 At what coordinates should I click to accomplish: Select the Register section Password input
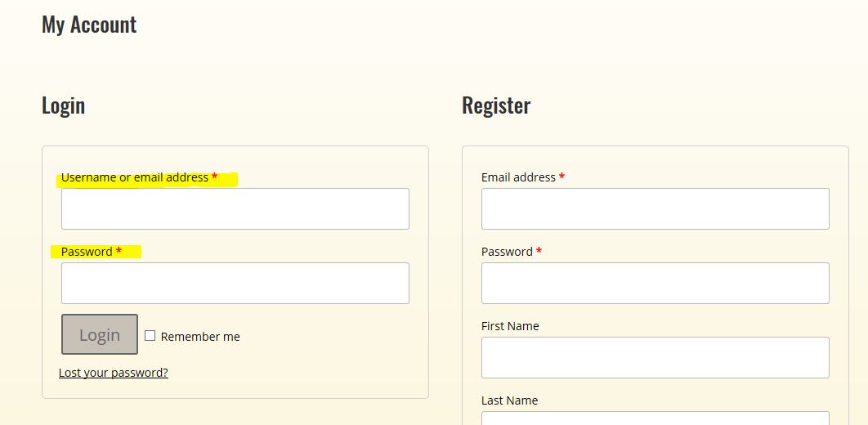pyautogui.click(x=655, y=284)
